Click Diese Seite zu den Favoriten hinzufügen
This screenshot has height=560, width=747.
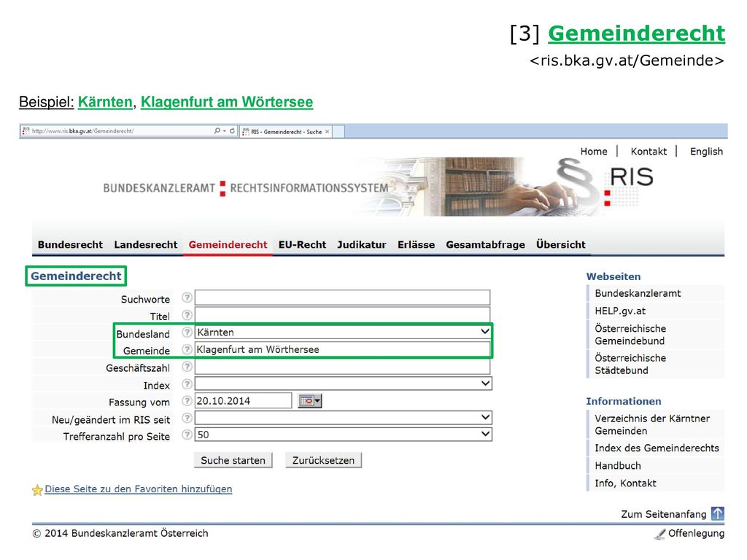click(x=138, y=489)
